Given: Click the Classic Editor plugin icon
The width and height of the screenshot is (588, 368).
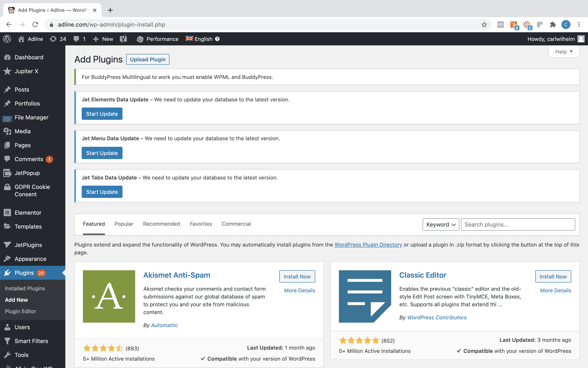Looking at the screenshot, I should 365,296.
